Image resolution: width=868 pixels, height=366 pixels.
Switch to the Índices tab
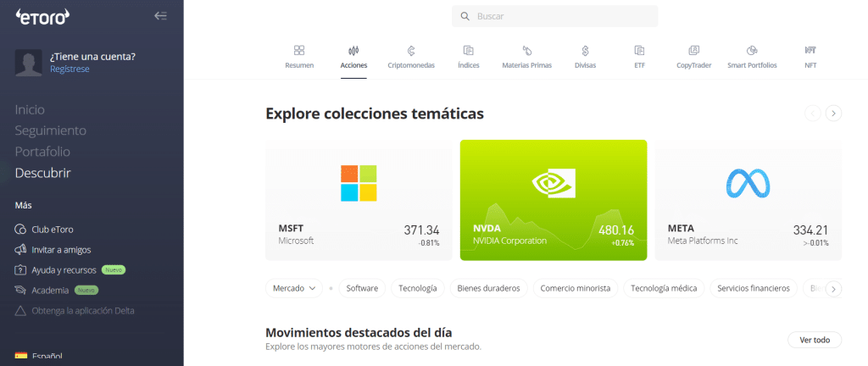468,57
